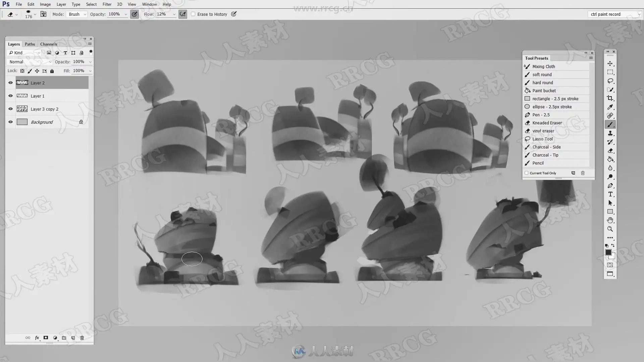The height and width of the screenshot is (362, 644).
Task: Open eraser Mode dropdown showing Brush
Action: click(77, 14)
